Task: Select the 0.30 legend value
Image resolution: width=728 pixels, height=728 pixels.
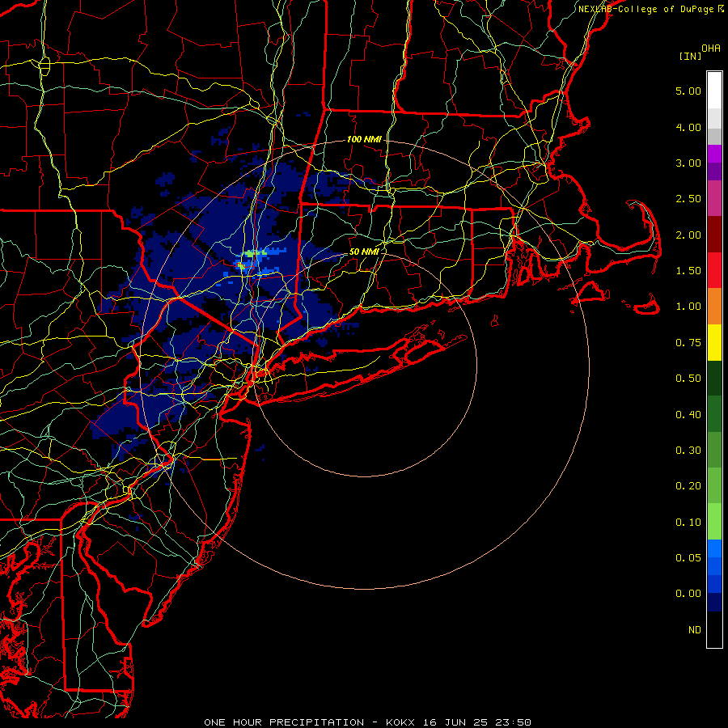Action: pyautogui.click(x=688, y=451)
